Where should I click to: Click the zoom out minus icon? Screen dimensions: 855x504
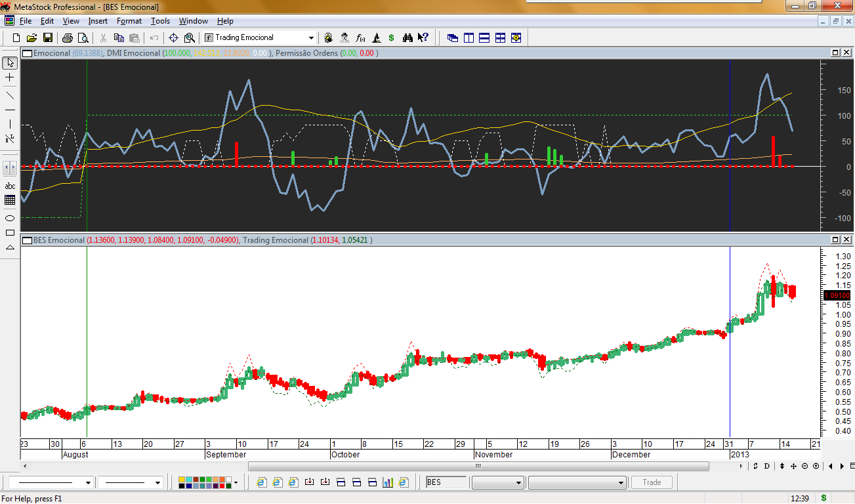pos(804,466)
